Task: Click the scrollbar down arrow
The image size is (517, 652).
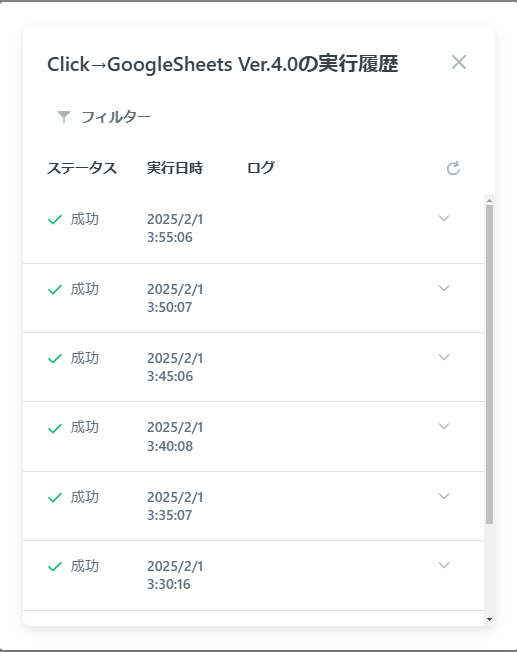Action: (490, 620)
